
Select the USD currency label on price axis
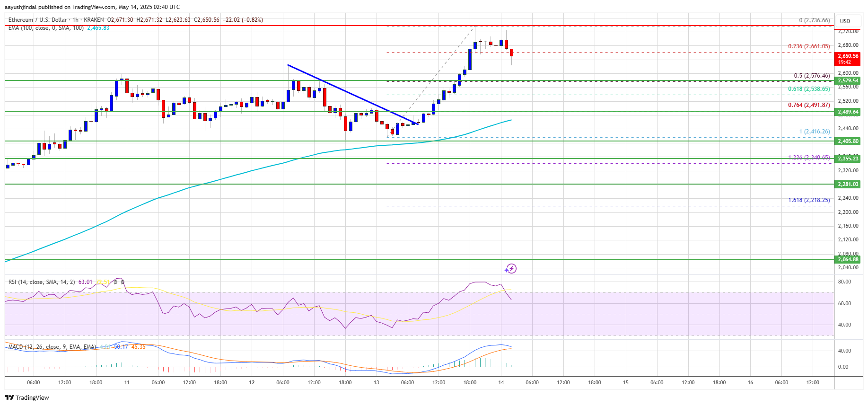pyautogui.click(x=845, y=21)
